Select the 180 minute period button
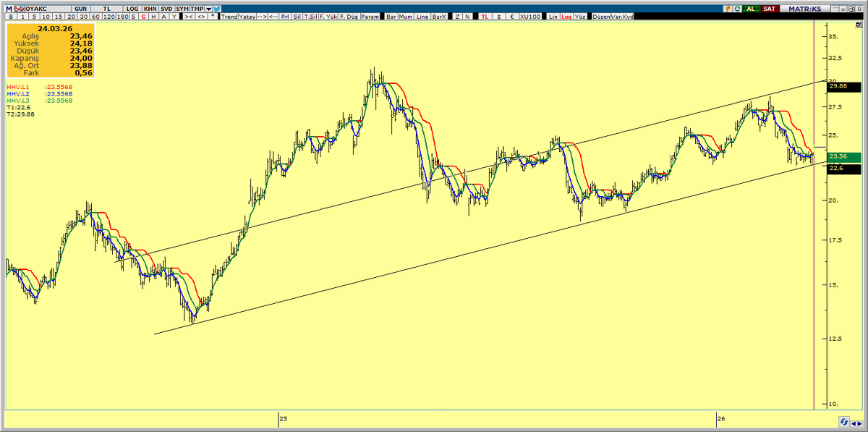This screenshot has width=868, height=432. (123, 17)
